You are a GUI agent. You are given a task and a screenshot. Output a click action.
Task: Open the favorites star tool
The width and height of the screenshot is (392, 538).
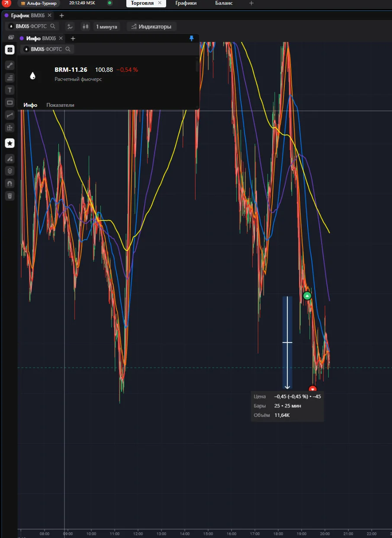pyautogui.click(x=10, y=143)
